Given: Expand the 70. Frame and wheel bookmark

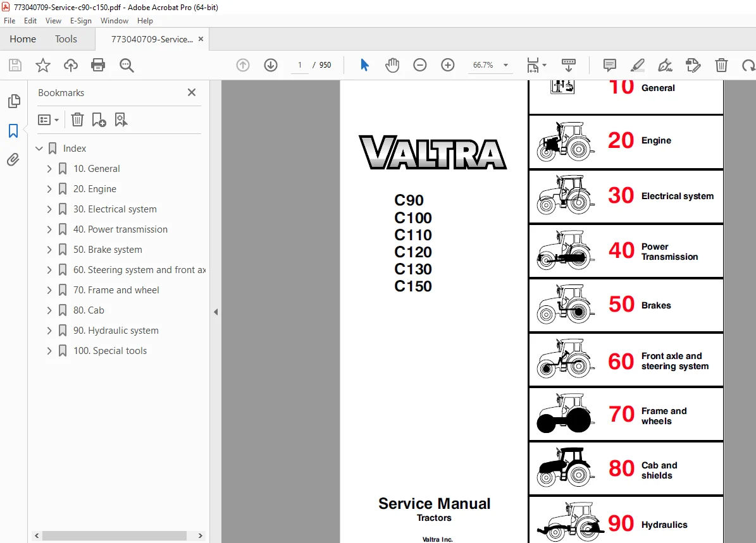Looking at the screenshot, I should click(x=49, y=290).
